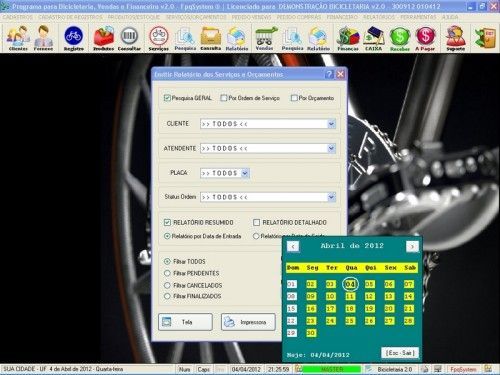500x375 pixels.
Task: Open the CADASTROS menu
Action: point(18,17)
